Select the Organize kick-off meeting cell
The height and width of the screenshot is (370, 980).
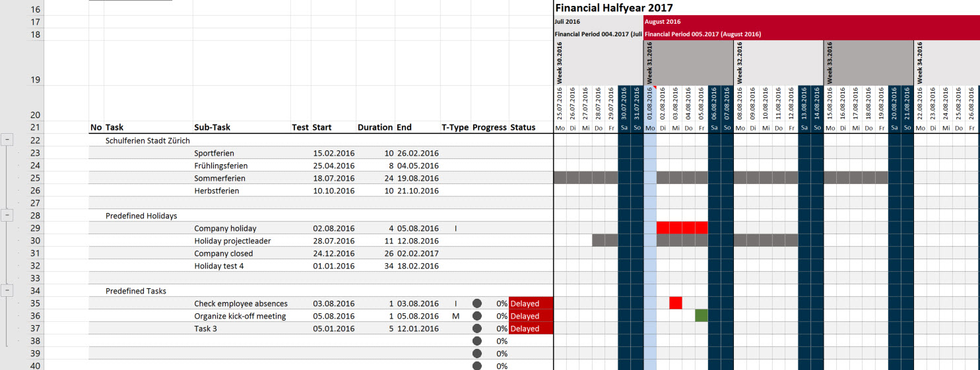point(240,316)
